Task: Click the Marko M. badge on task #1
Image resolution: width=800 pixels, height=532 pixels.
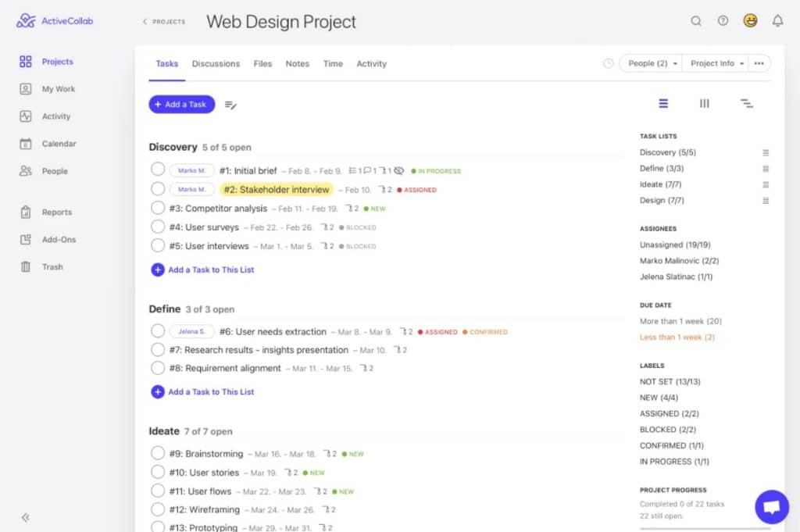Action: 192,170
